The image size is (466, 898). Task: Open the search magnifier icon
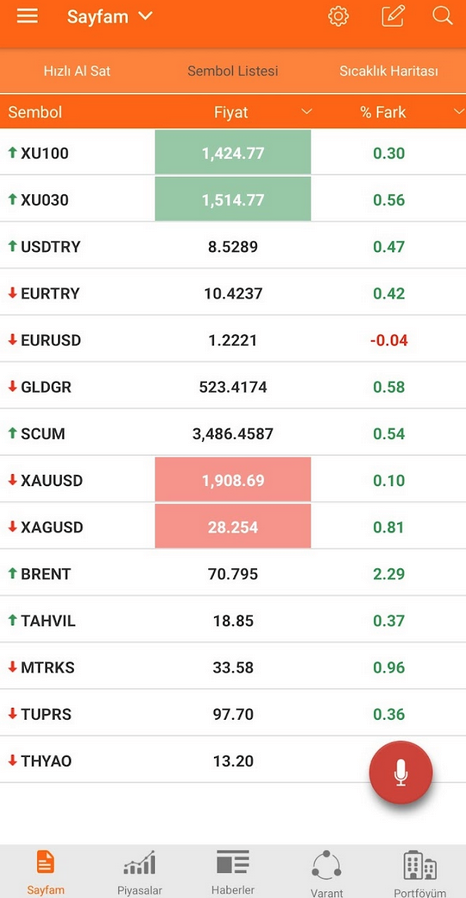pos(443,15)
